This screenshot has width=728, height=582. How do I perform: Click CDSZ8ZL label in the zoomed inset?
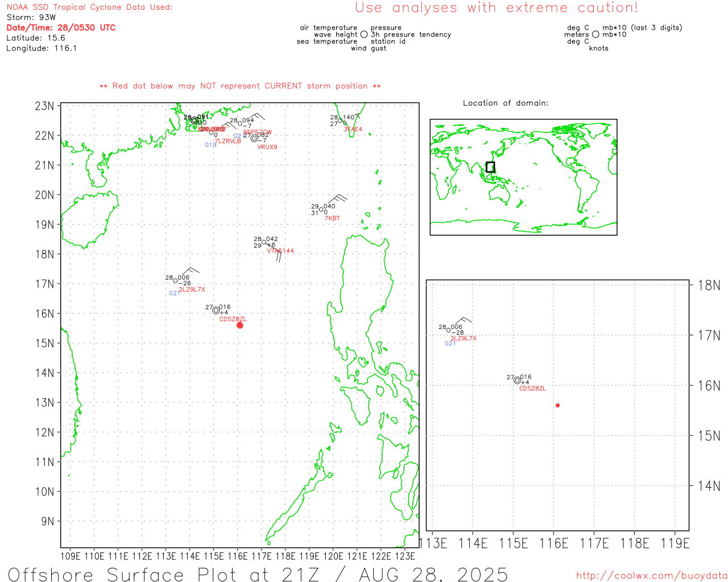(532, 389)
